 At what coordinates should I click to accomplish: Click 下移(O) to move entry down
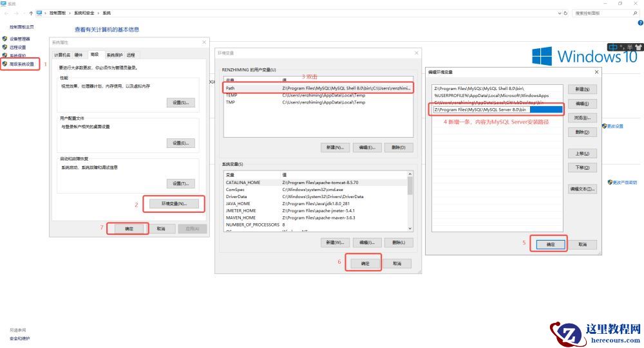pos(582,167)
